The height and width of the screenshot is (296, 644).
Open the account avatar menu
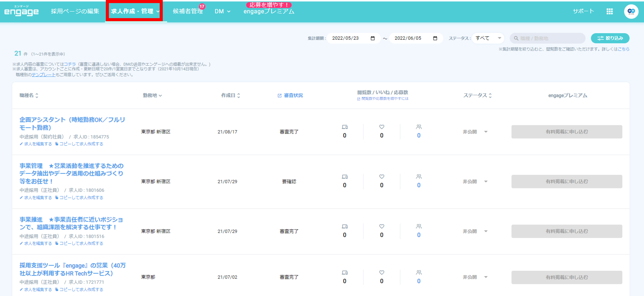point(631,11)
